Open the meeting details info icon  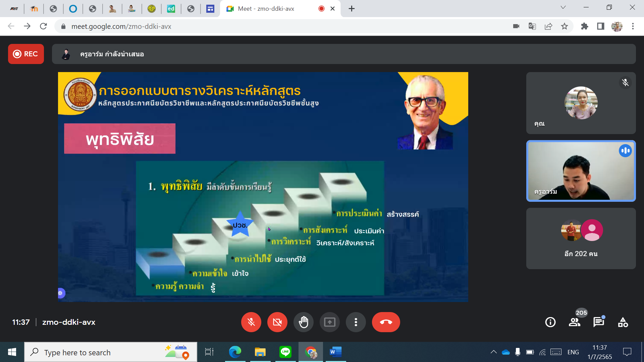(x=550, y=322)
